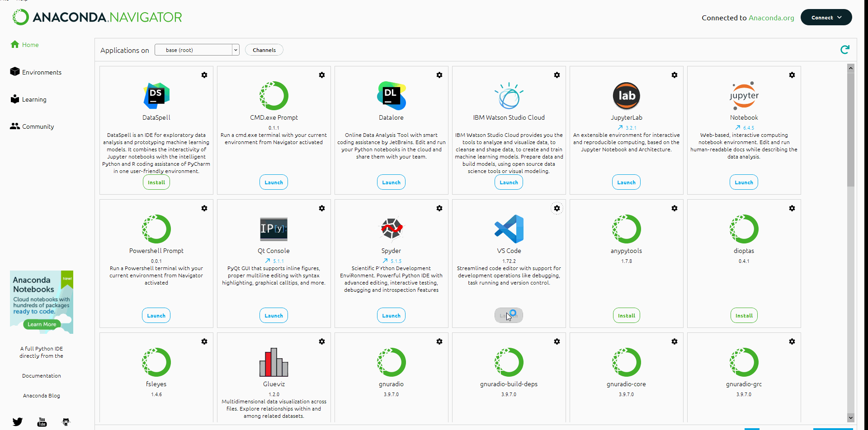The width and height of the screenshot is (868, 430).
Task: Open the Anaconda Blog link
Action: coord(42,395)
